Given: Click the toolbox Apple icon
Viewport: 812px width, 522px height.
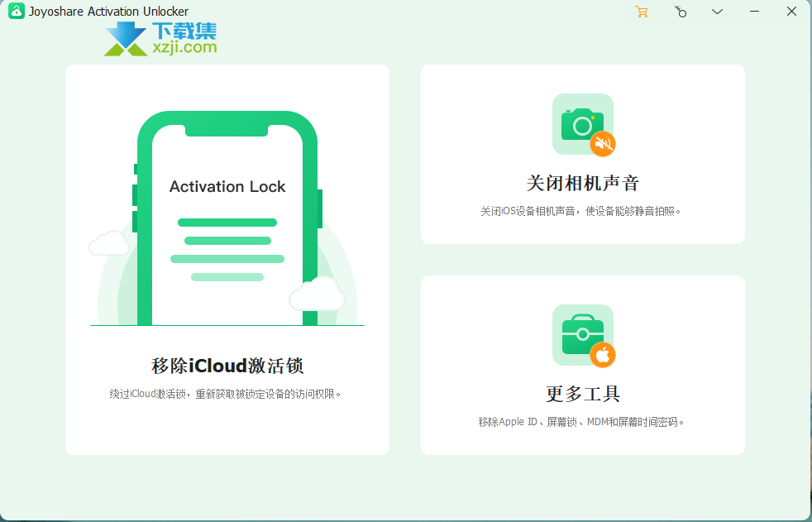Looking at the screenshot, I should point(583,336).
